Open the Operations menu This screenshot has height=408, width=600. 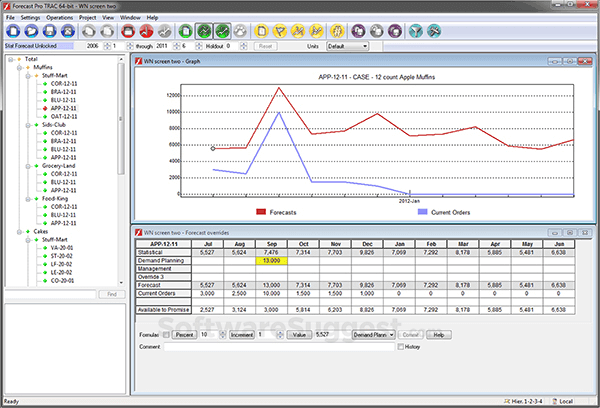[58, 18]
